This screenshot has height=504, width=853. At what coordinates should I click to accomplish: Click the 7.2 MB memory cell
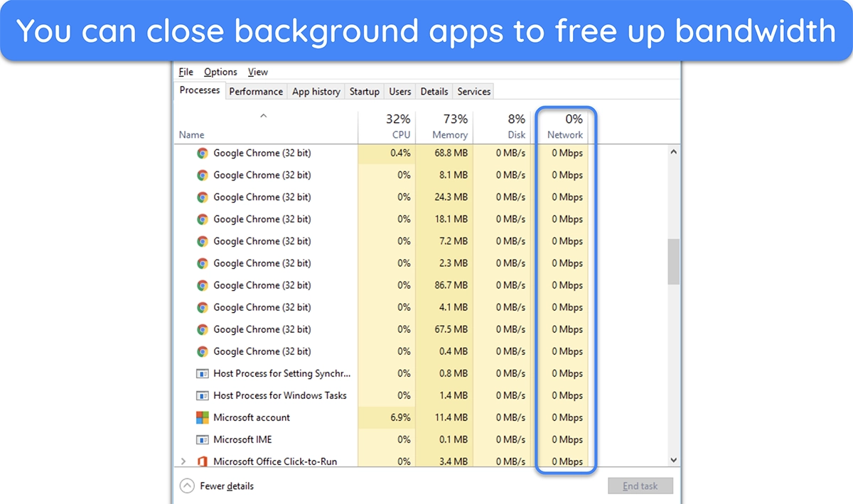pos(444,241)
